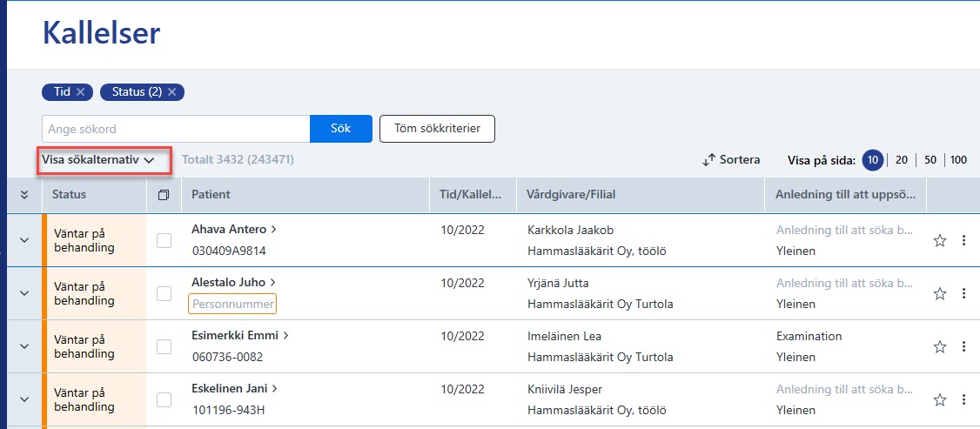
Task: Click Anledning till att uppsö... column header
Action: pos(846,194)
